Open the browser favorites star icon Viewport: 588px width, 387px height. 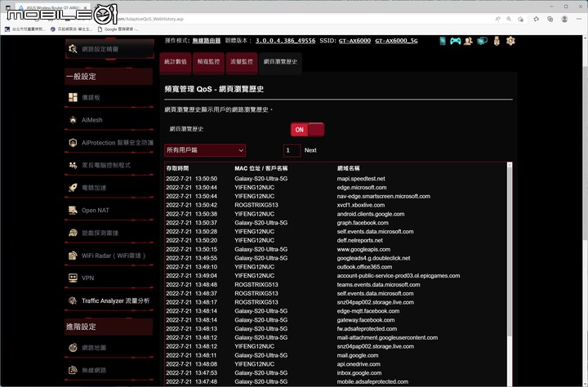(537, 19)
